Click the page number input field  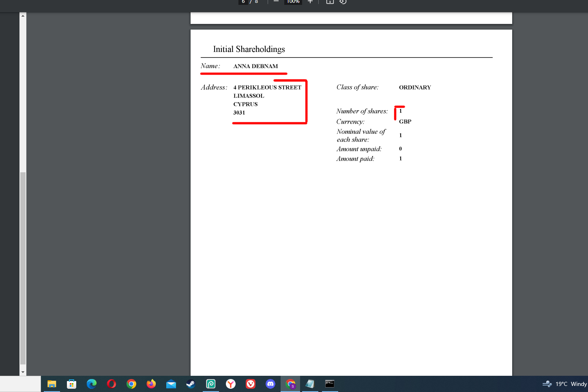pyautogui.click(x=243, y=2)
